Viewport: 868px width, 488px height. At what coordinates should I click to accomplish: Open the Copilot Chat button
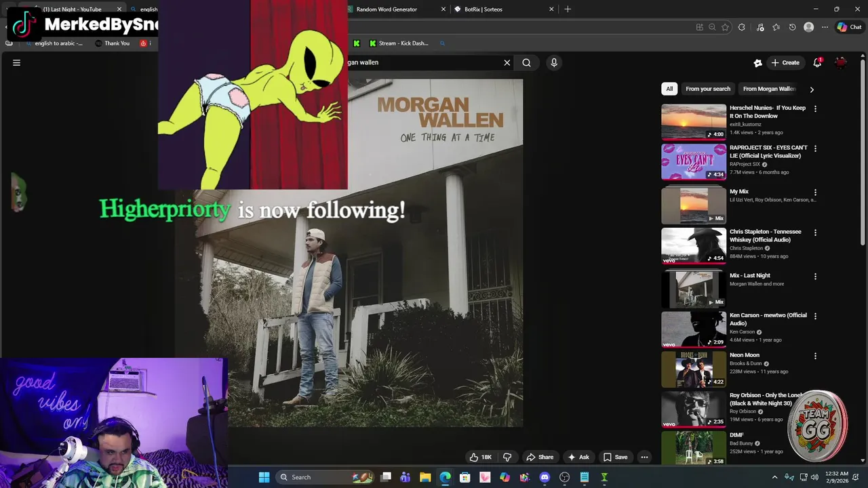[x=849, y=27]
